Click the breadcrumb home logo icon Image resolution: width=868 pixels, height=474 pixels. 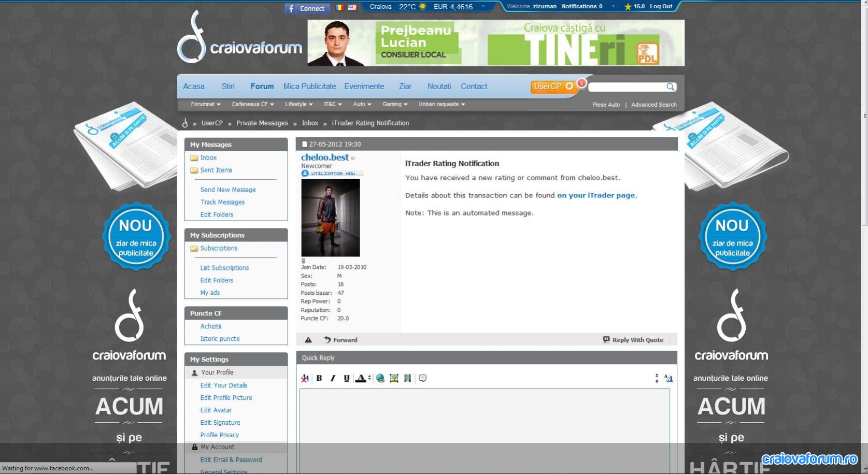tap(185, 123)
